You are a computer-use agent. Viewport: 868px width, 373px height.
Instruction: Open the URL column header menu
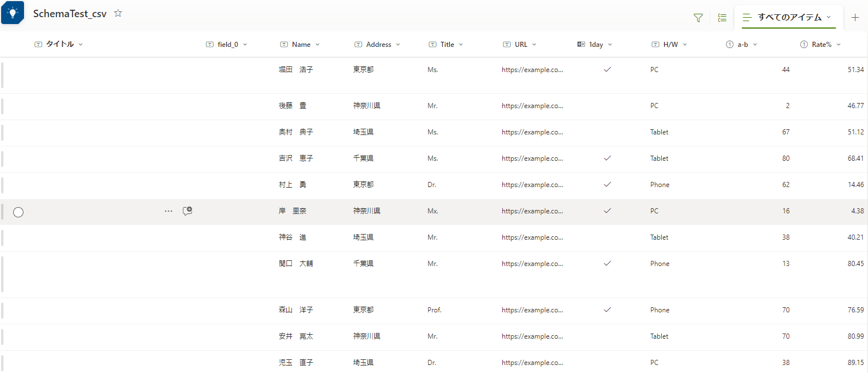coord(521,44)
